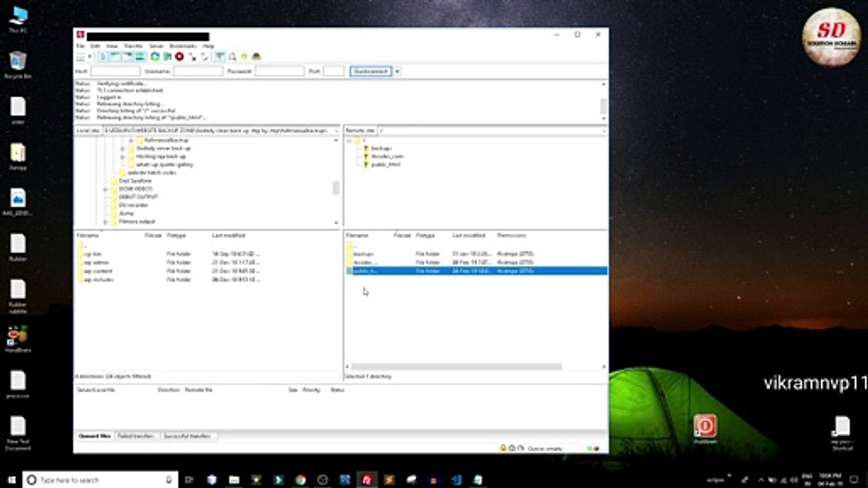Toggle the message log display
868x488 pixels.
coord(104,57)
